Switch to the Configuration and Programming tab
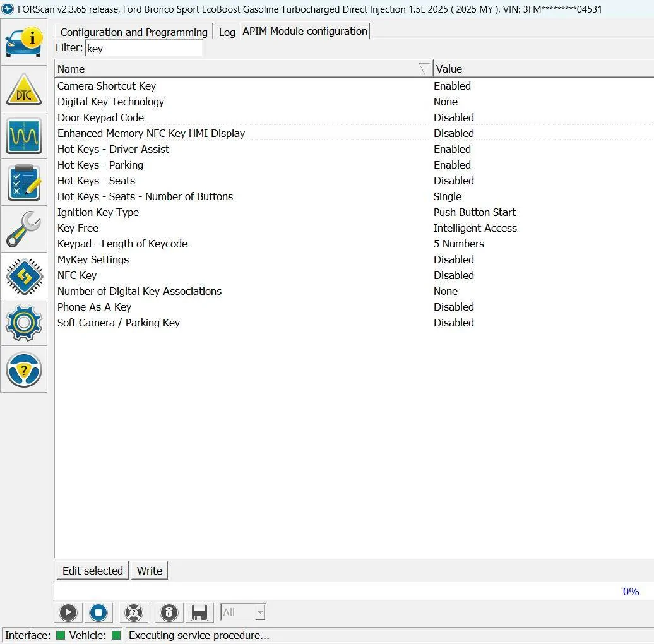This screenshot has height=644, width=654. pyautogui.click(x=134, y=32)
